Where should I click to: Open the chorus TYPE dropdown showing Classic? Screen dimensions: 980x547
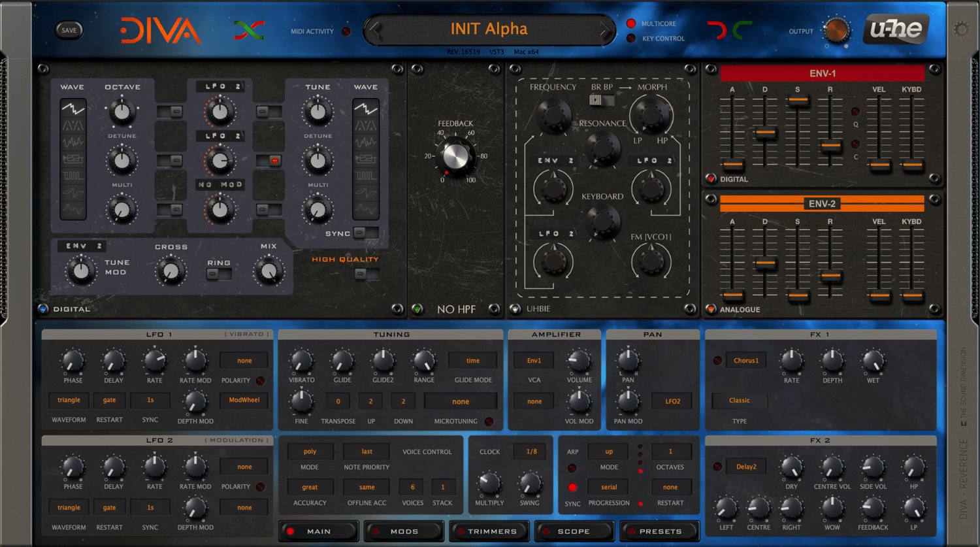tap(740, 401)
